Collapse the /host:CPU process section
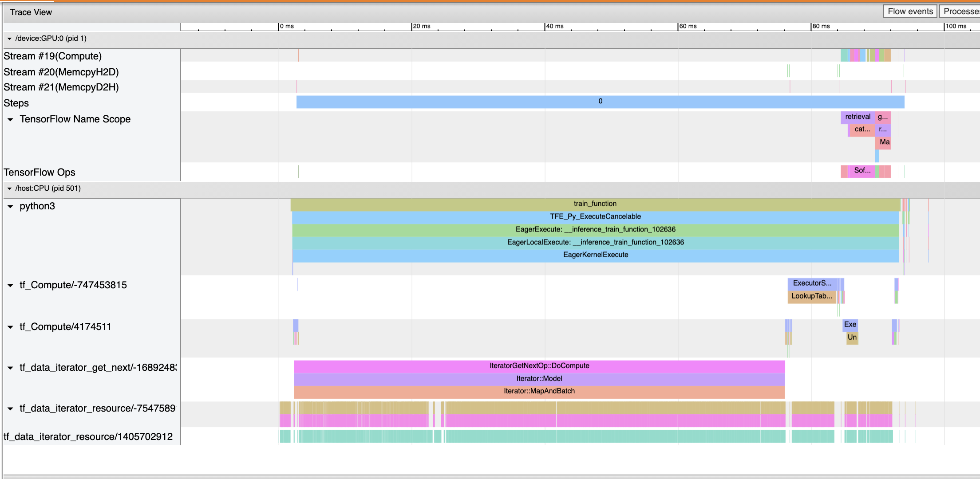The width and height of the screenshot is (980, 479). pos(9,188)
